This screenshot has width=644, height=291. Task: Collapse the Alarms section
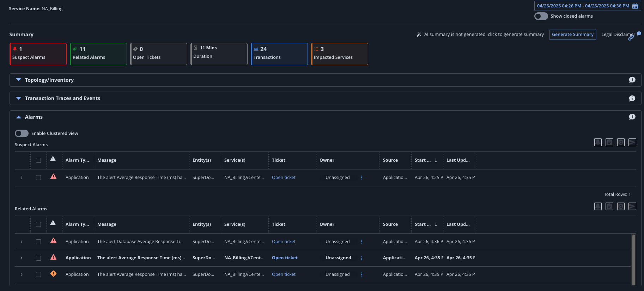click(19, 117)
